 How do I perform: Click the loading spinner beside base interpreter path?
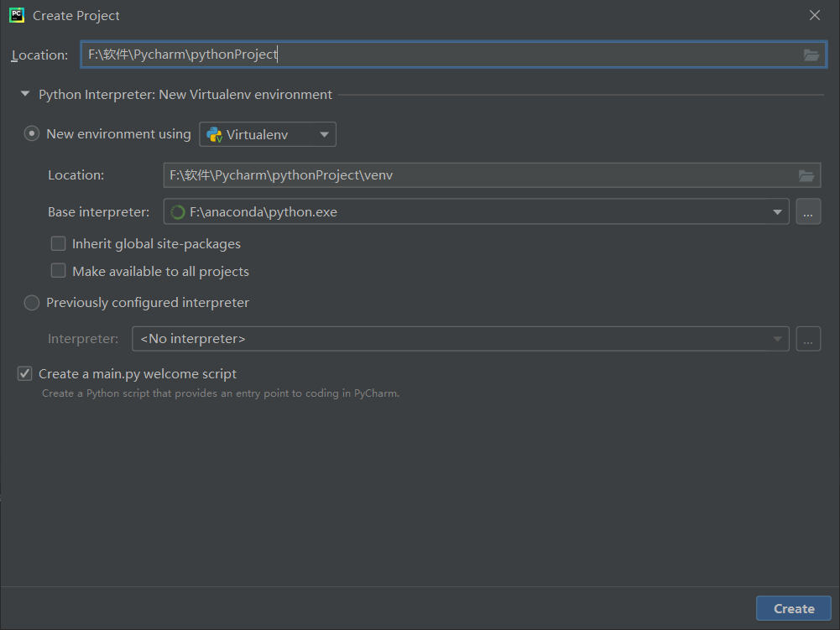click(178, 212)
